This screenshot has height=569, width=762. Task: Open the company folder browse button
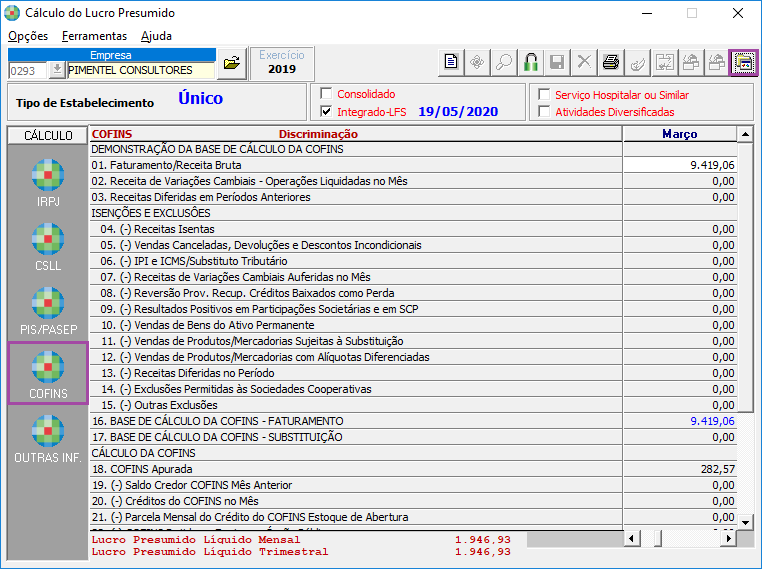pyautogui.click(x=232, y=63)
